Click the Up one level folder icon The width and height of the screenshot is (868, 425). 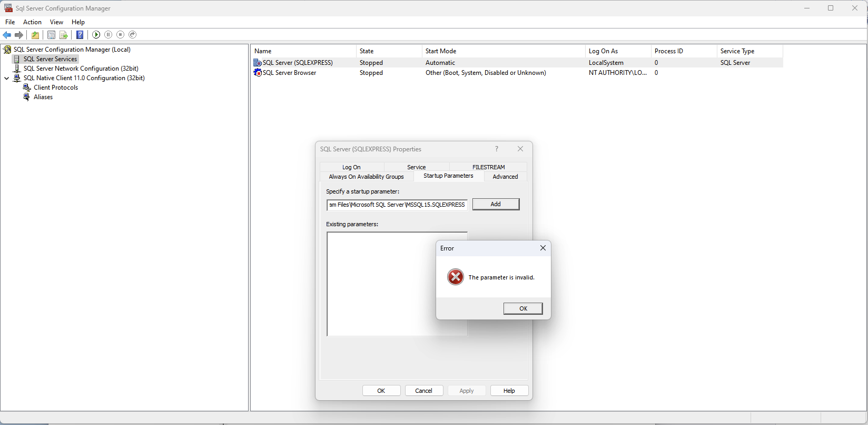pos(35,35)
